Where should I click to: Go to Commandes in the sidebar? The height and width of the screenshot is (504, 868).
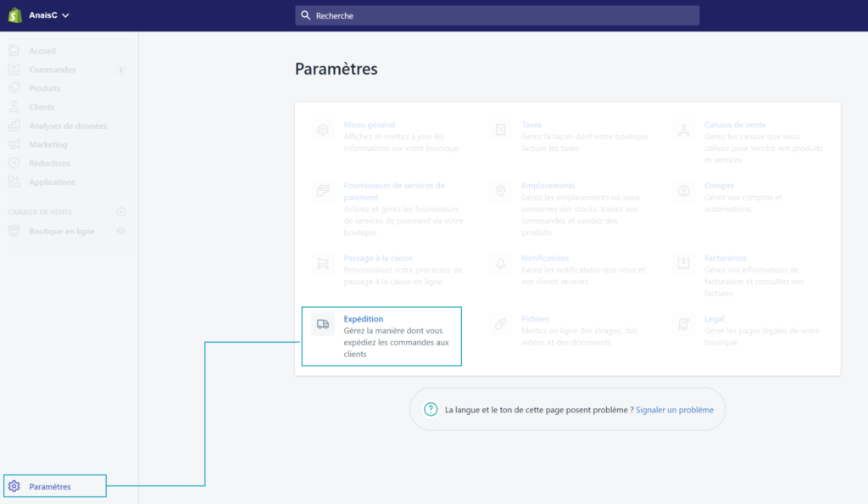(x=52, y=70)
